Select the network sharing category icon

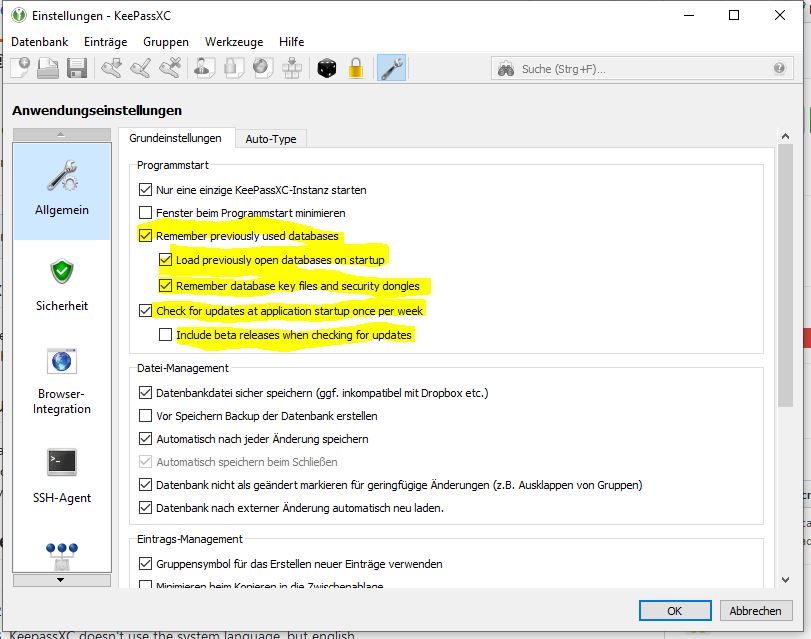click(x=62, y=556)
